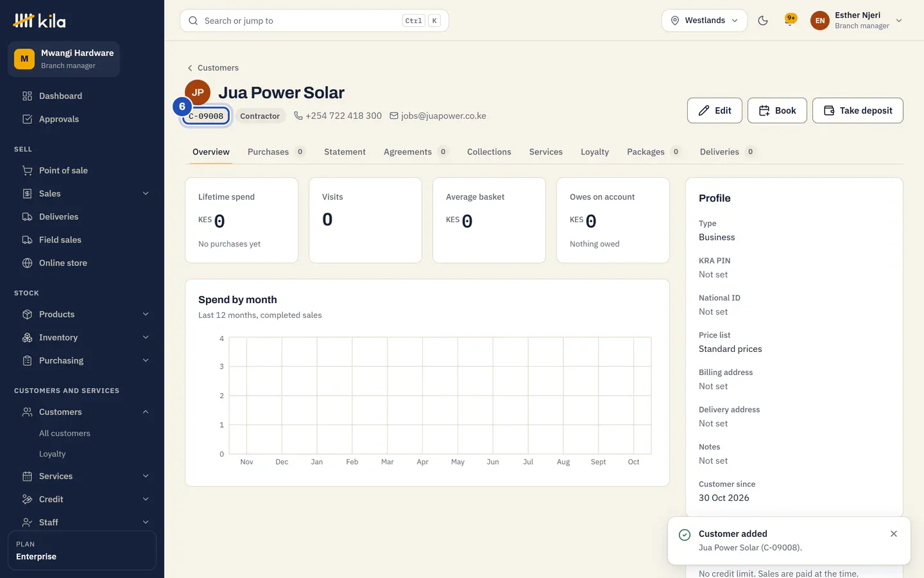Open the Collections tab
Image resolution: width=924 pixels, height=578 pixels.
pyautogui.click(x=489, y=152)
